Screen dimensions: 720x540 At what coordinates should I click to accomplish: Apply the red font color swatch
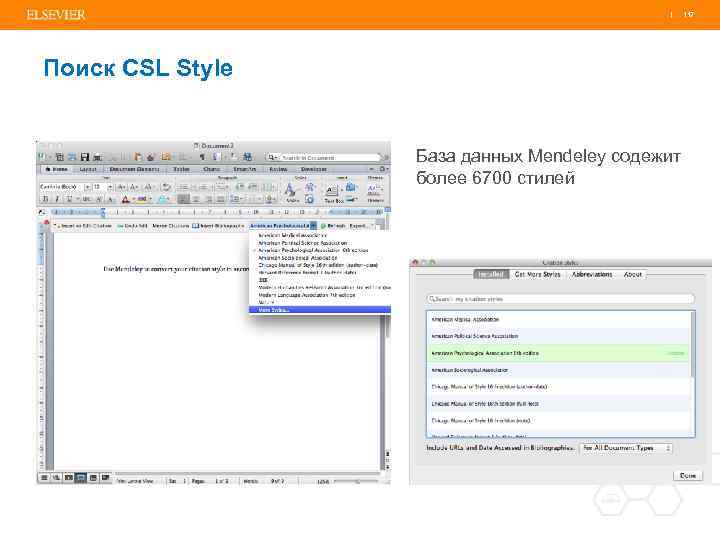125,199
